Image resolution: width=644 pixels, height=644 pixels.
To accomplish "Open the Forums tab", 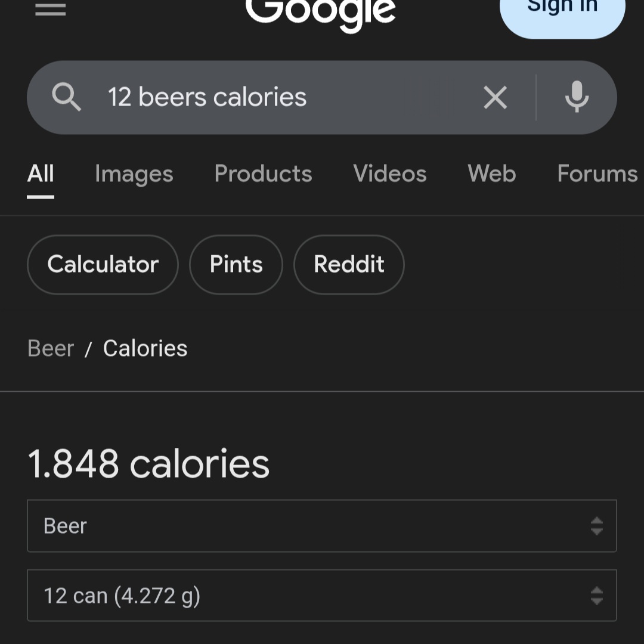I will coord(597,174).
